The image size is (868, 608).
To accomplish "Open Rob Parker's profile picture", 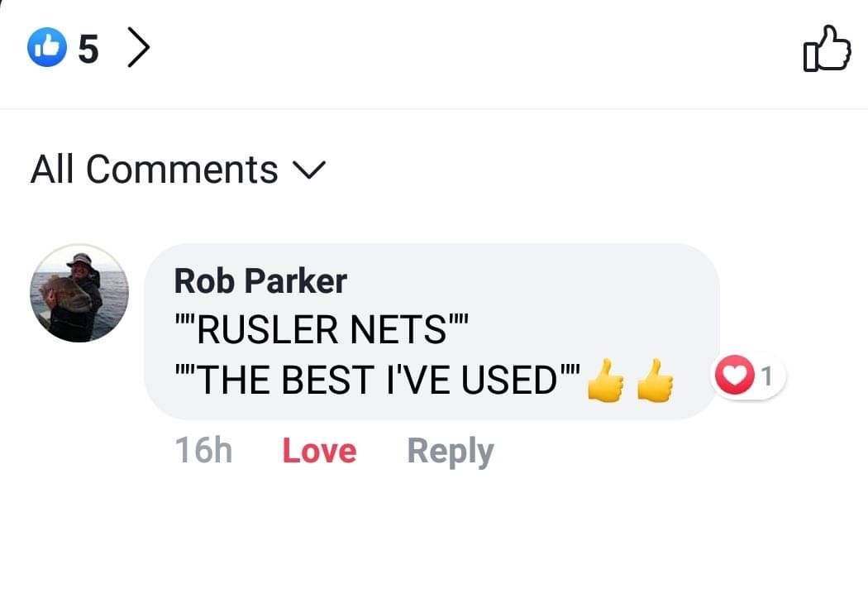I will pos(79,293).
